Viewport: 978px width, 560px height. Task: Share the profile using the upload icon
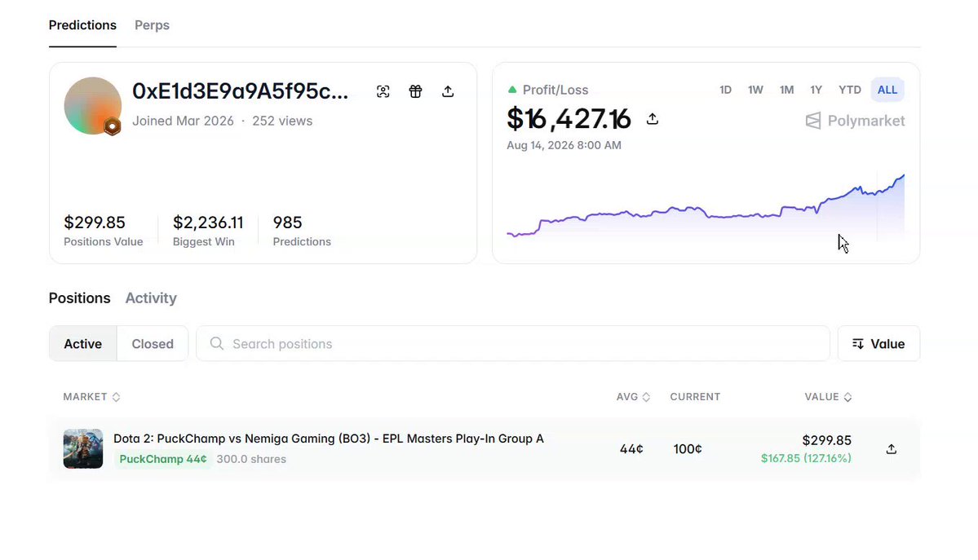[448, 91]
